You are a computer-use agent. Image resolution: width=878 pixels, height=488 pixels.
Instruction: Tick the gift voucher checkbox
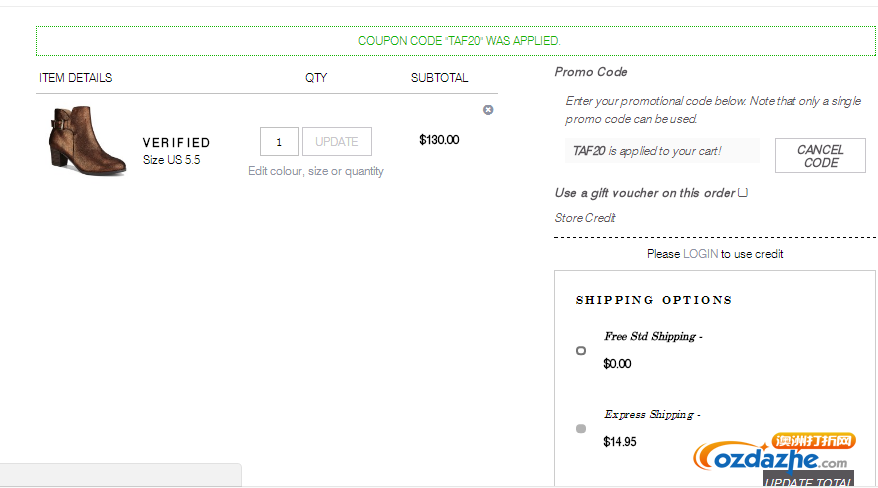(x=742, y=193)
